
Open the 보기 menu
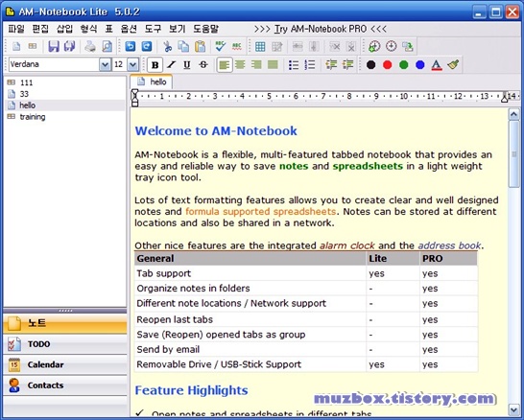[x=177, y=29]
